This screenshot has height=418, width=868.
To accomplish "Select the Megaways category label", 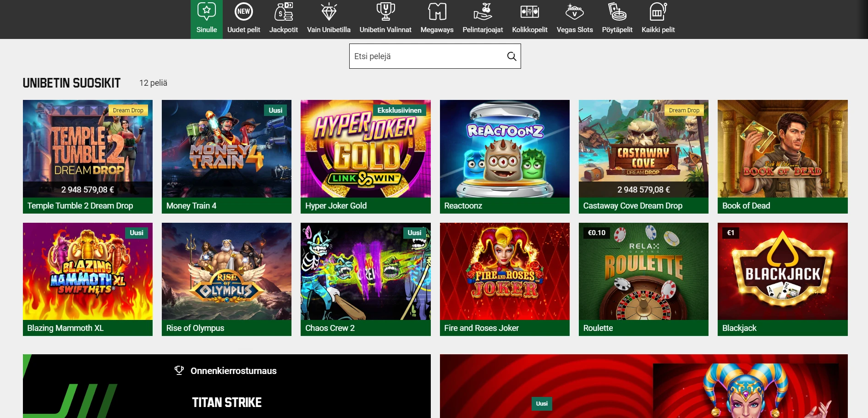I will (x=437, y=30).
